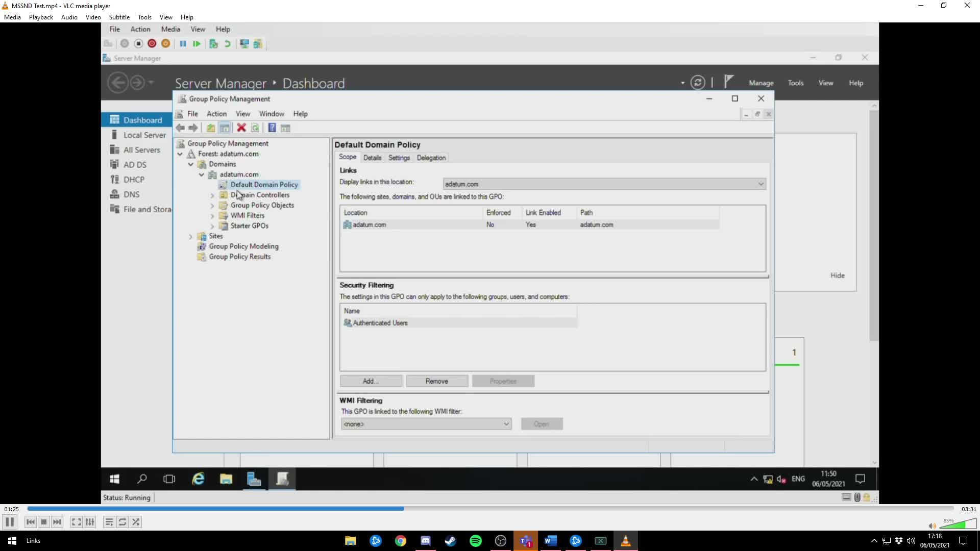Skip to previous media in VLC
This screenshot has width=980, height=551.
click(x=31, y=522)
